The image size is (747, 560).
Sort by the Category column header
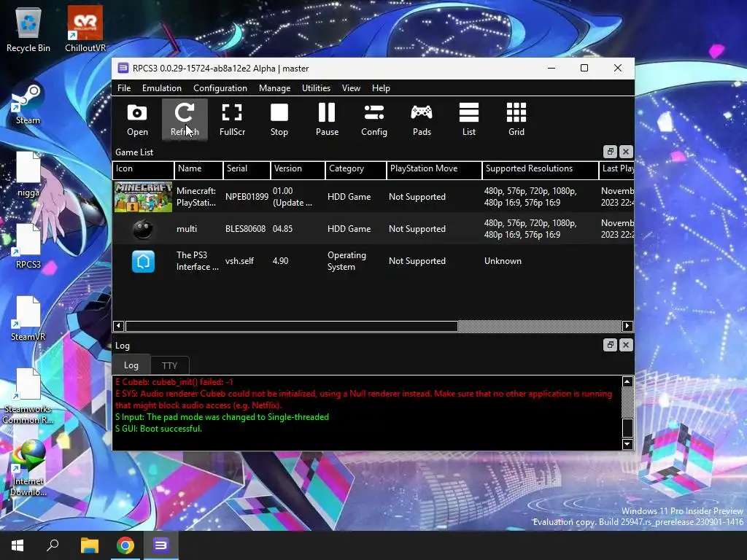point(355,169)
